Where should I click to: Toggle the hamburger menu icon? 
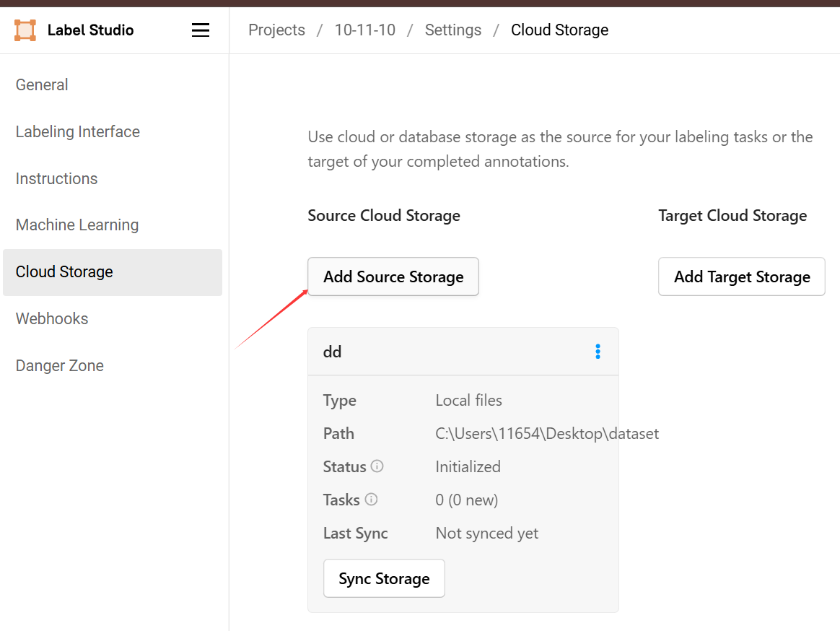tap(201, 30)
